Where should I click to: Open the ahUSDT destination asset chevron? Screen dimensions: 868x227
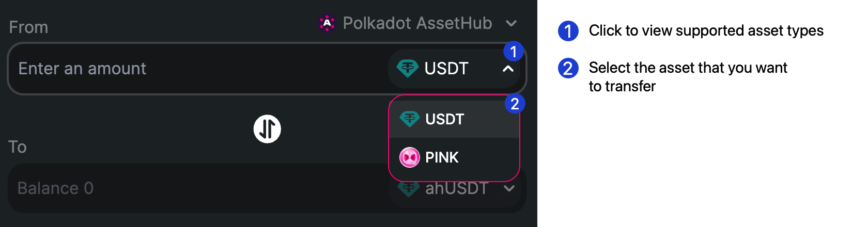click(x=509, y=189)
